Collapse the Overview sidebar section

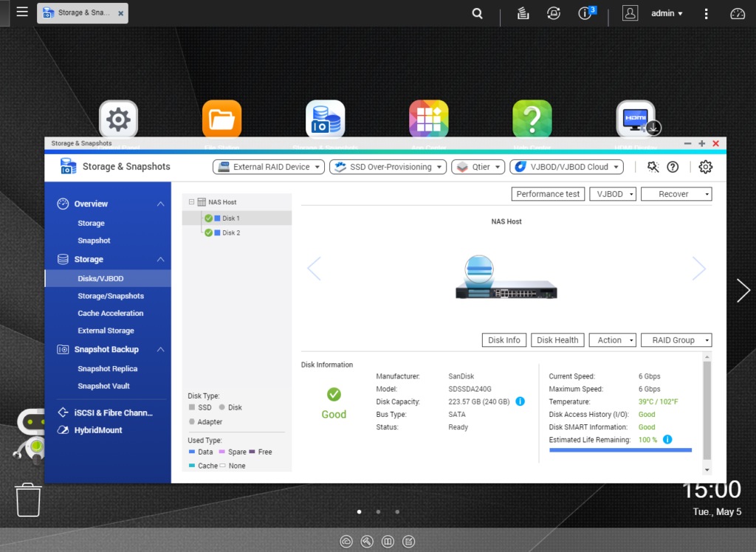(x=160, y=204)
